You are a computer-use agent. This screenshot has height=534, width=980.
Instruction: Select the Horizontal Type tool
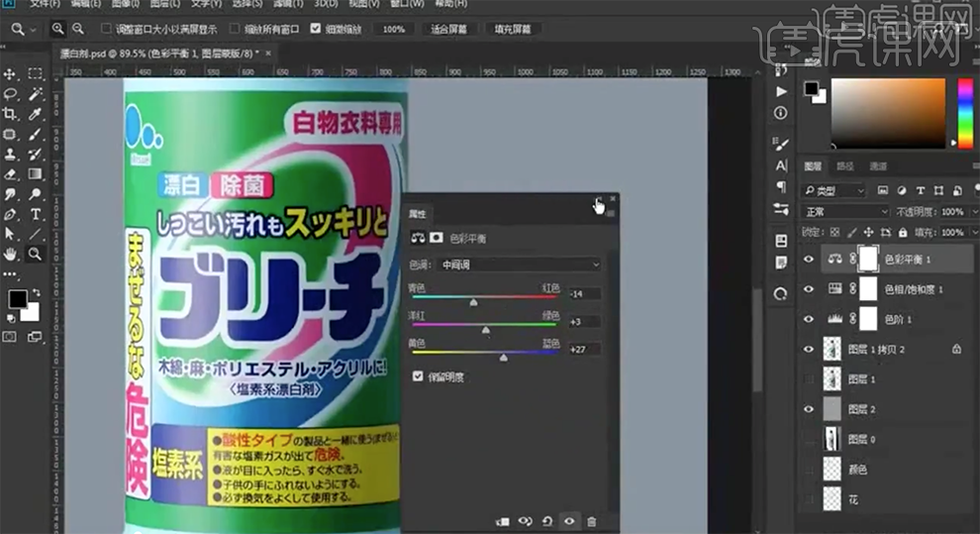click(36, 214)
